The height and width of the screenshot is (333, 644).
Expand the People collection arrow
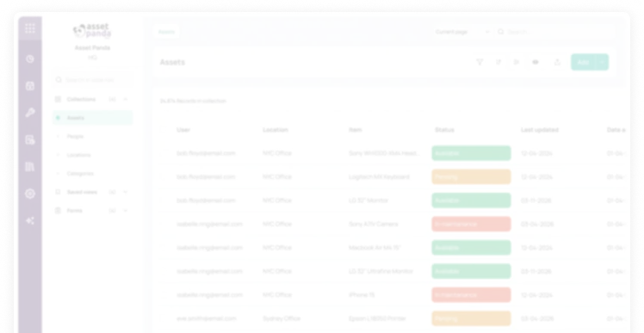(58, 136)
